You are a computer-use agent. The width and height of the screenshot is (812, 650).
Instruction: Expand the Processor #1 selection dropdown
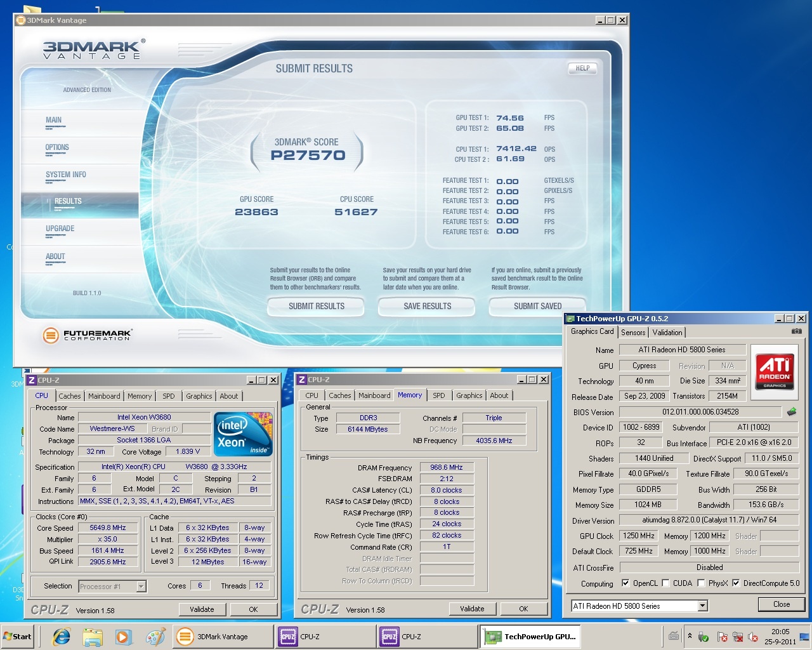coord(141,587)
